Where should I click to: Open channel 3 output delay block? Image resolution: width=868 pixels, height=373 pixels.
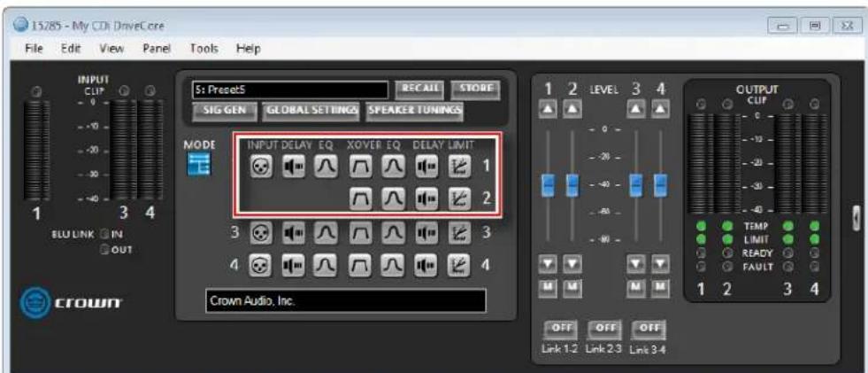[x=426, y=233]
